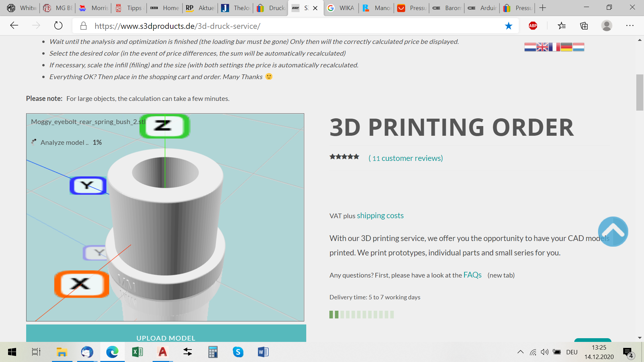The height and width of the screenshot is (362, 644).
Task: Click the 3D model preview viewer
Action: [x=165, y=217]
